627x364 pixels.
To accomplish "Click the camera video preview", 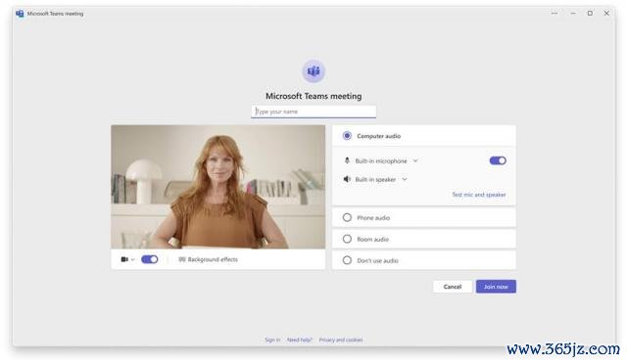I will (x=217, y=187).
